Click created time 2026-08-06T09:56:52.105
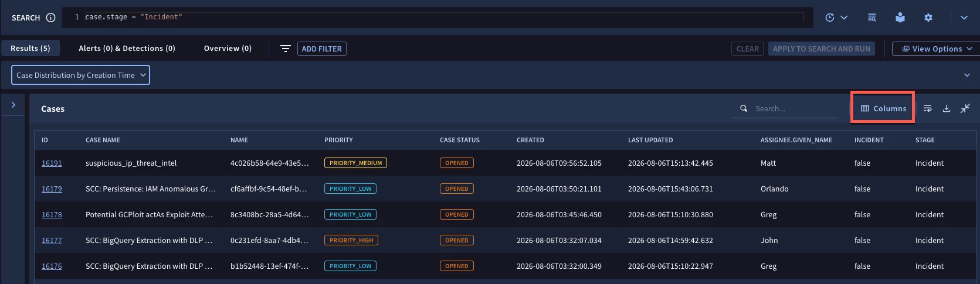 559,163
